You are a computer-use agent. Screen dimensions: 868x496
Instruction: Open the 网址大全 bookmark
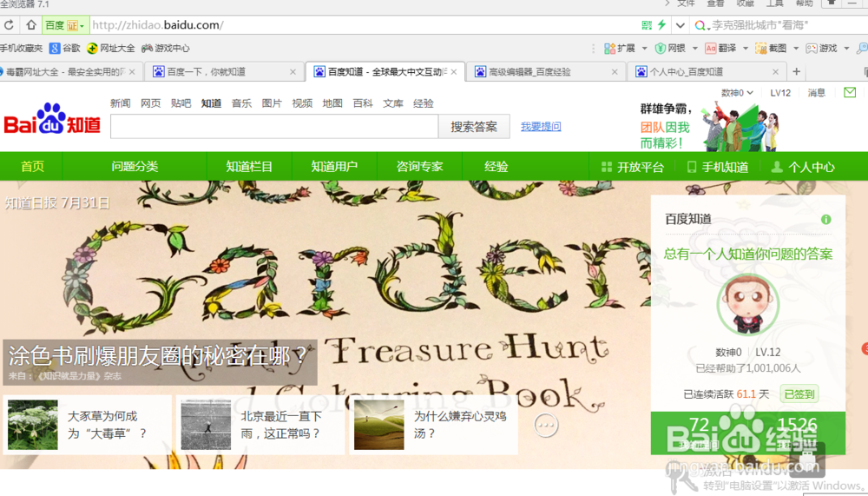(111, 49)
